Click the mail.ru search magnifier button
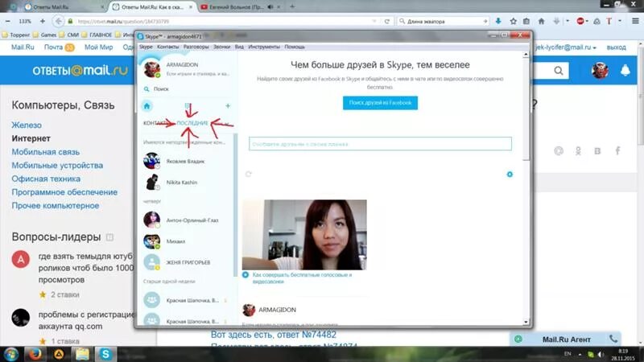 click(x=559, y=71)
